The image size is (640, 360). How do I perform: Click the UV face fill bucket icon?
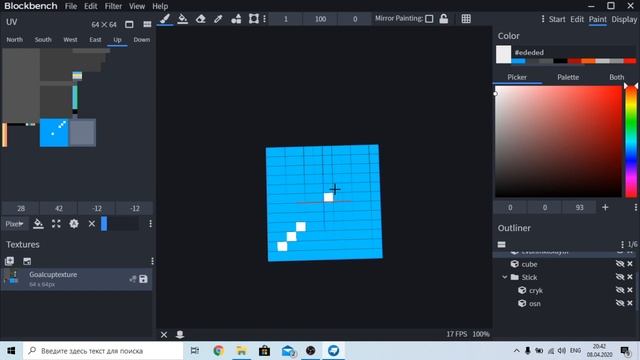click(x=38, y=224)
